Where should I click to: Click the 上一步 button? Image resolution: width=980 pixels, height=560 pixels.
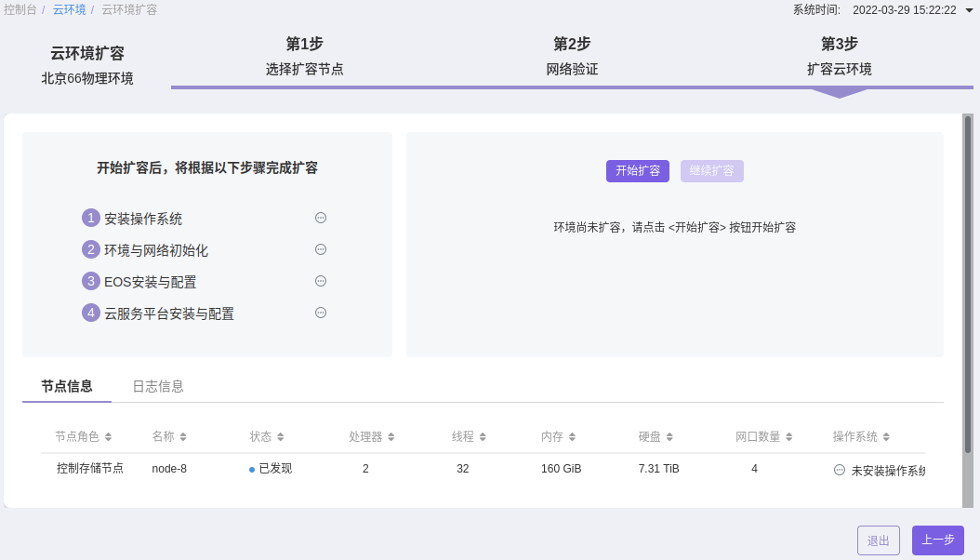pos(938,540)
